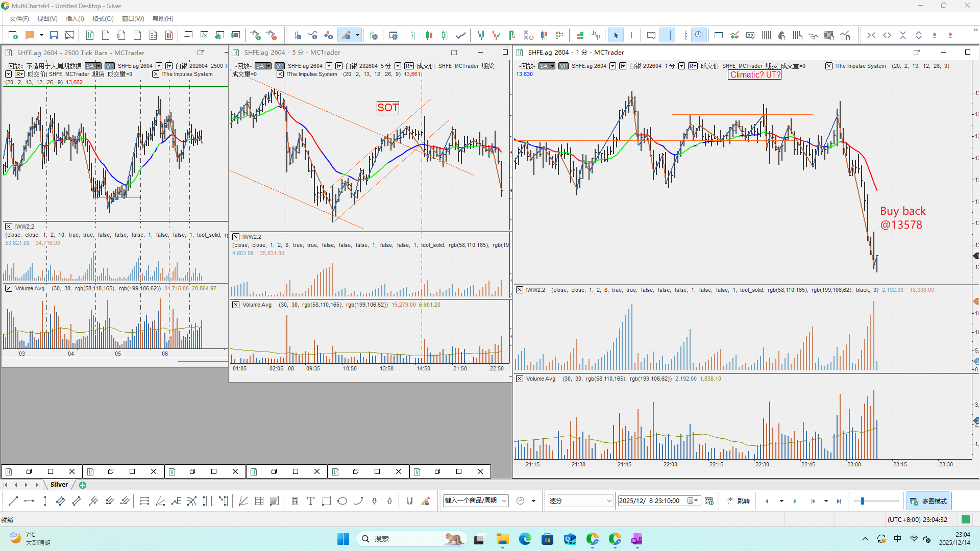Adjust the playback speed slider
980x551 pixels.
[x=863, y=501]
